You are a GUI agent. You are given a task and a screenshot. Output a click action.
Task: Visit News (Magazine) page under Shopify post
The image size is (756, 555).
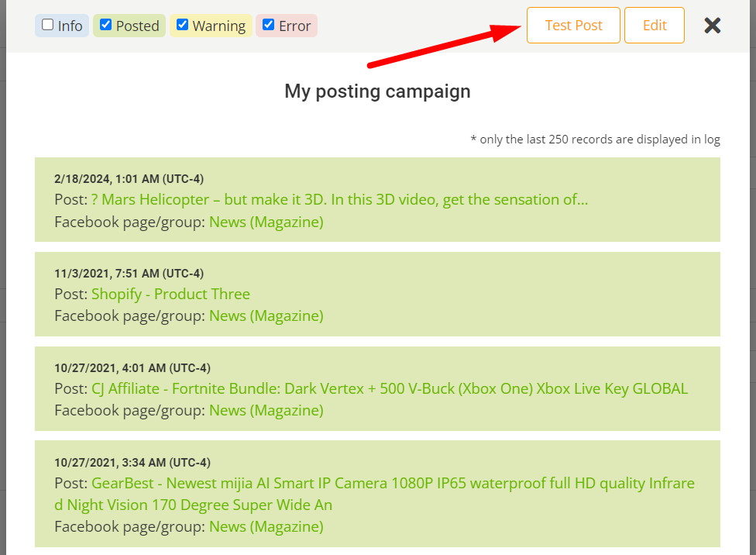click(266, 315)
